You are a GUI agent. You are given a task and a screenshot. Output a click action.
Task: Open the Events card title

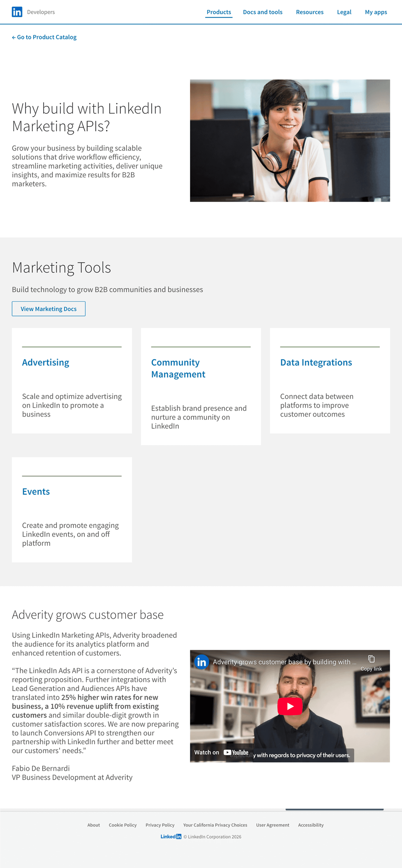point(36,491)
